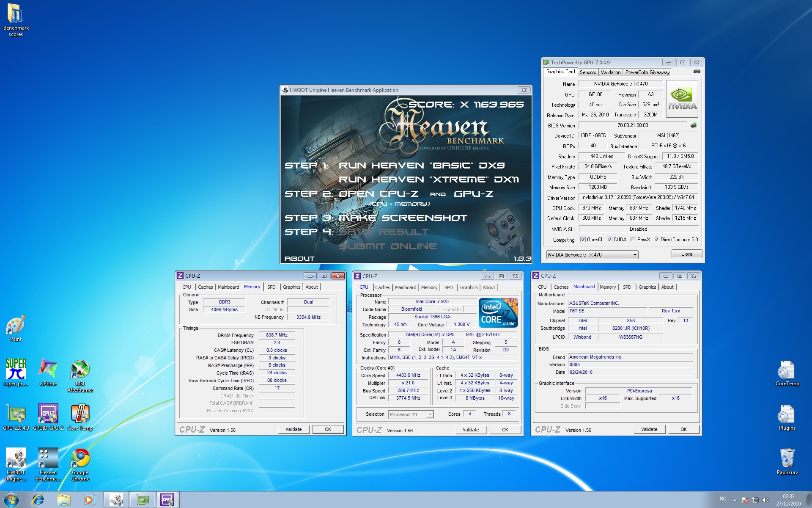Image resolution: width=812 pixels, height=508 pixels.
Task: Click Validate in Mainboard CPU-Z window
Action: click(649, 429)
